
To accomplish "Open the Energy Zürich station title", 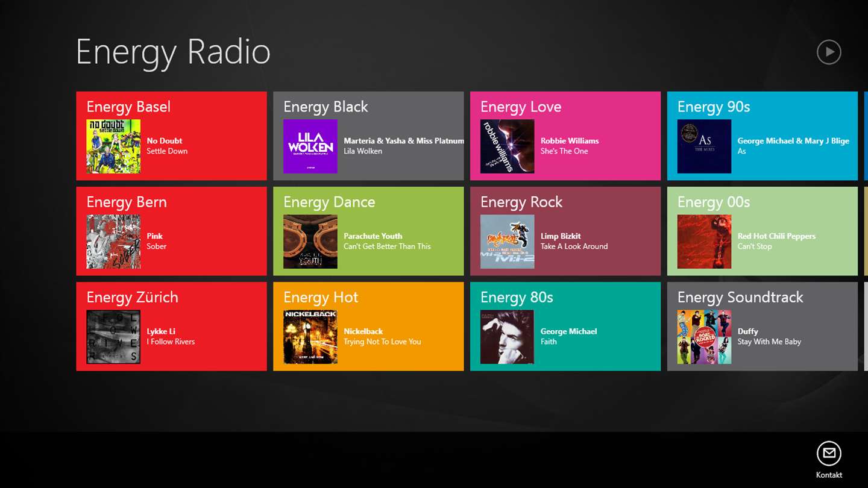I will tap(133, 298).
